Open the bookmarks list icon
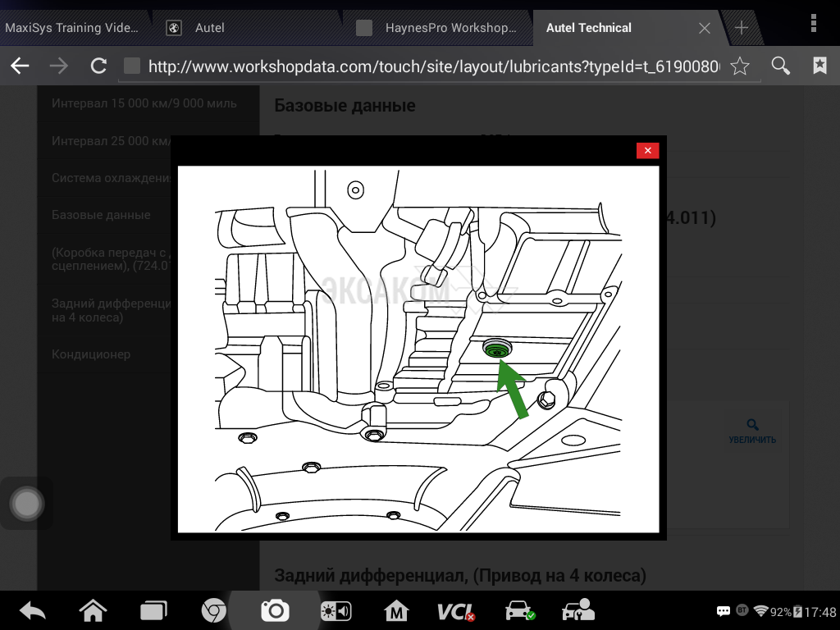Screen dimensions: 840x630 click(819, 66)
